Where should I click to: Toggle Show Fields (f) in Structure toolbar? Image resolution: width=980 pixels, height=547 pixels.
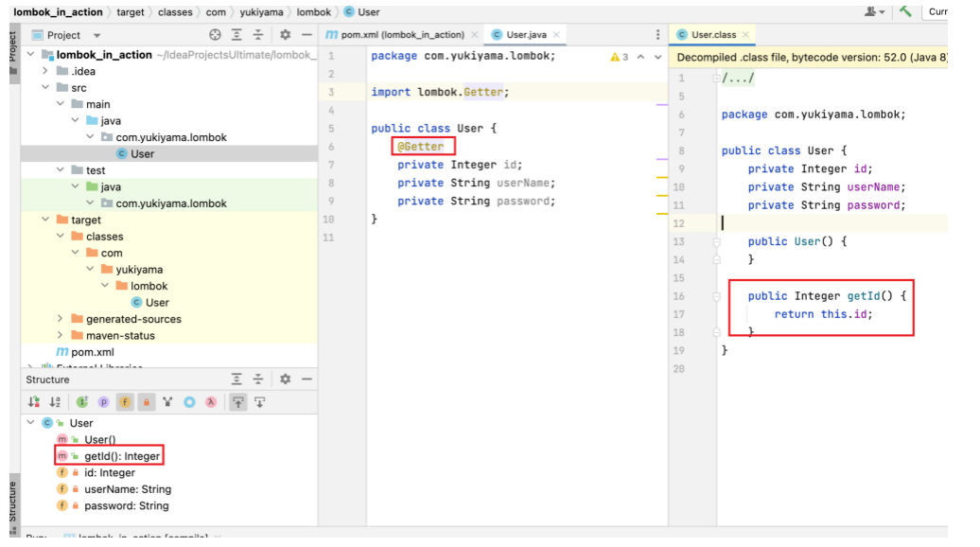click(x=125, y=402)
